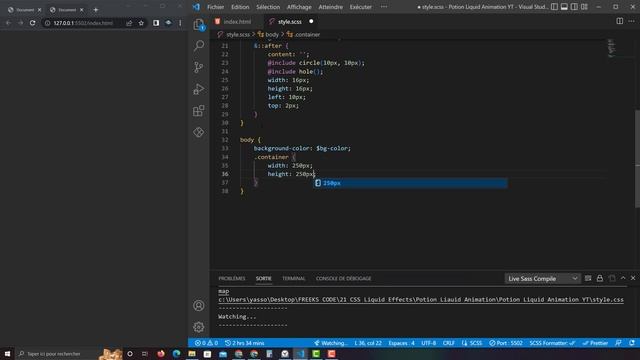Open the browser's three-dot menu
640x360 pixels.
(x=180, y=23)
